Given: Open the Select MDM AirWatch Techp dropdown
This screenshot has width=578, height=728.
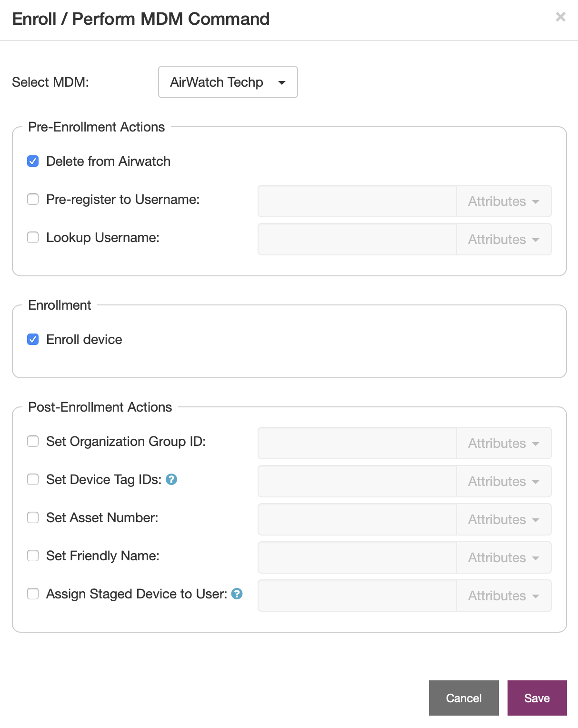Looking at the screenshot, I should tap(228, 82).
